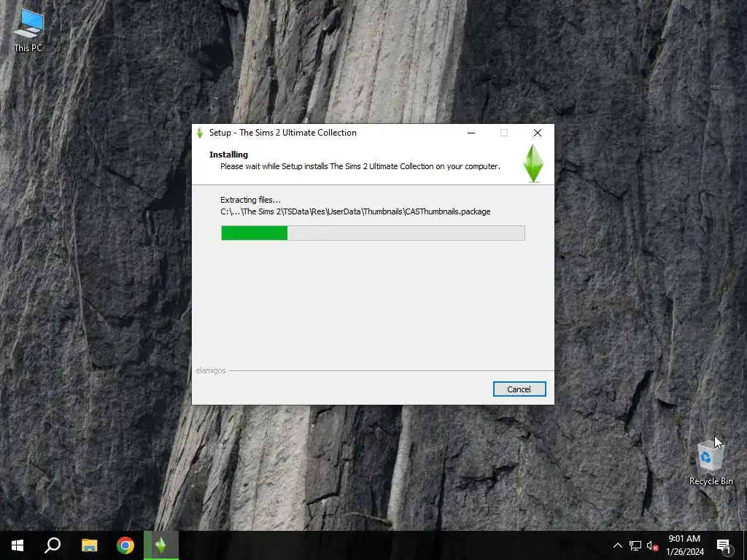Select the This PC desktop icon

[x=28, y=31]
